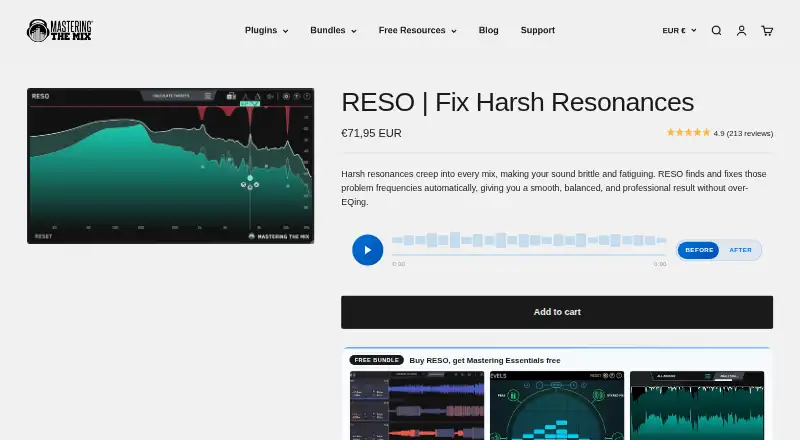Expand the Plugins menu
This screenshot has height=440, width=800.
266,31
